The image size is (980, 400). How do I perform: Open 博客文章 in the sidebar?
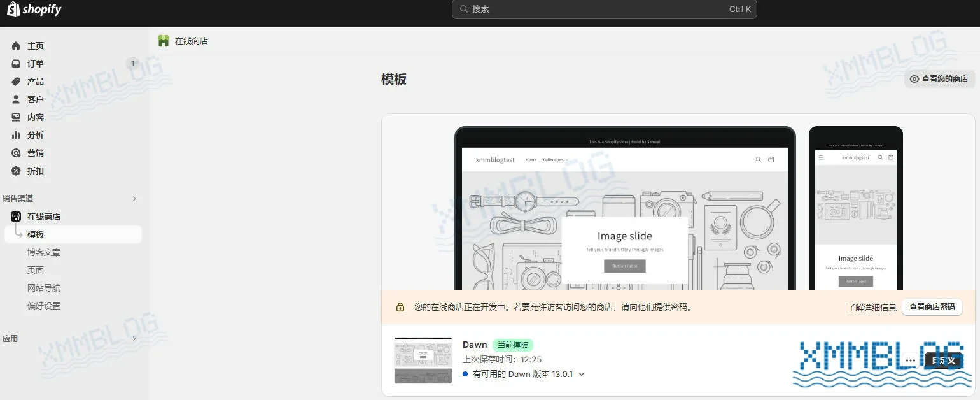pos(45,252)
